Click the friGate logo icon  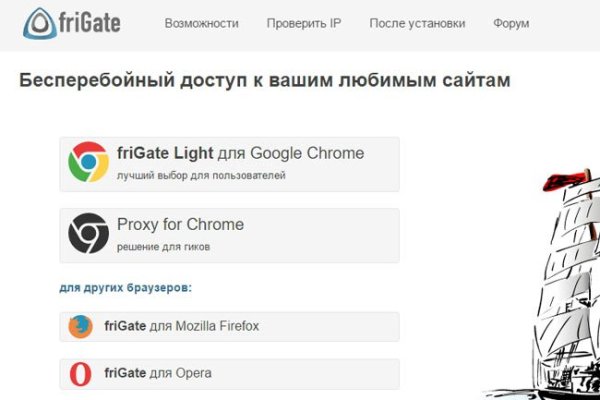pos(41,23)
